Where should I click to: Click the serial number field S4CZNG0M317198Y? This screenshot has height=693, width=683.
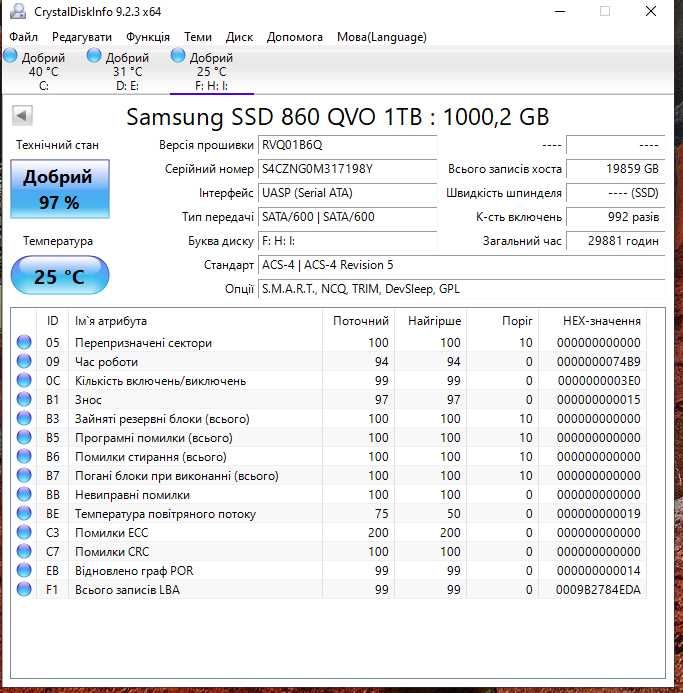[347, 169]
